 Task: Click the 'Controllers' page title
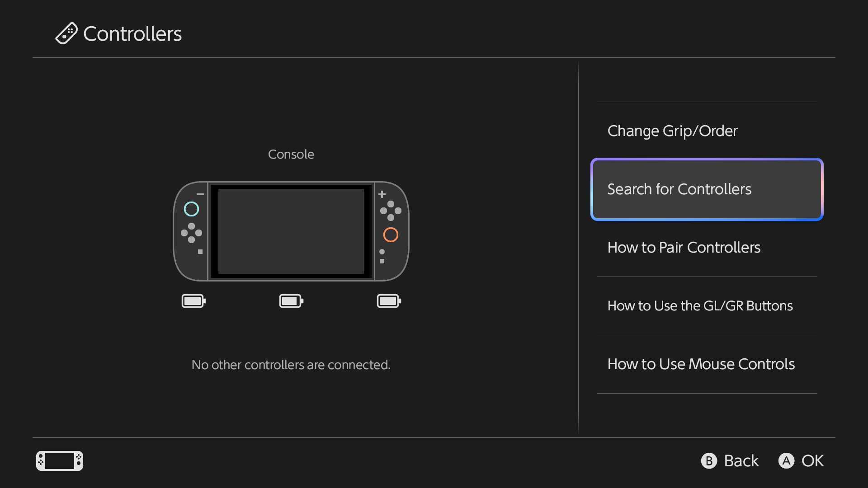coord(132,34)
